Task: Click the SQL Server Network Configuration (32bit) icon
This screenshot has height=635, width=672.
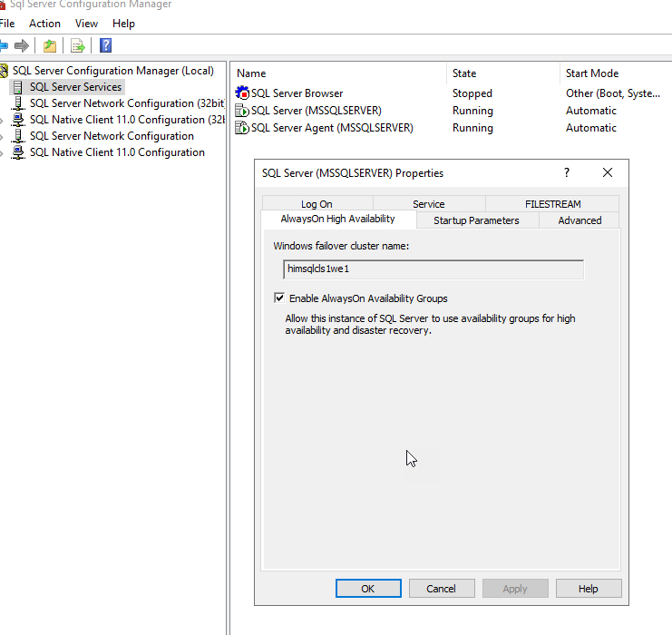Action: 18,103
